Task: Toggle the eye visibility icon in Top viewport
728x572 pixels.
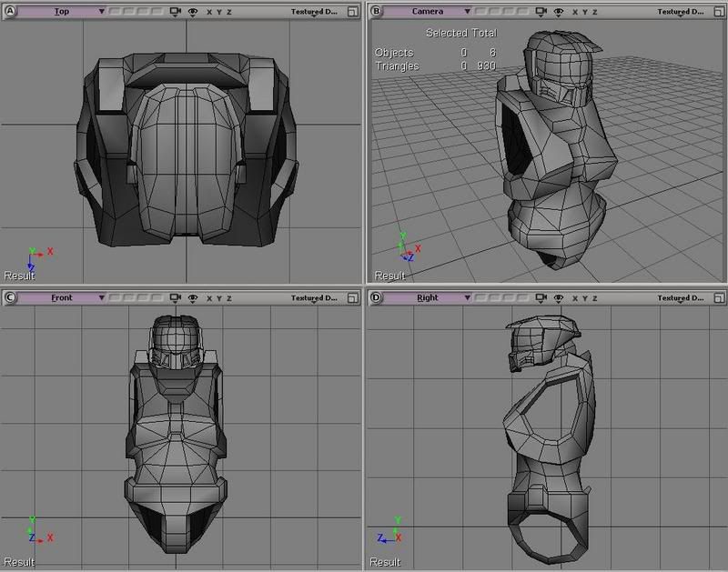Action: (193, 12)
